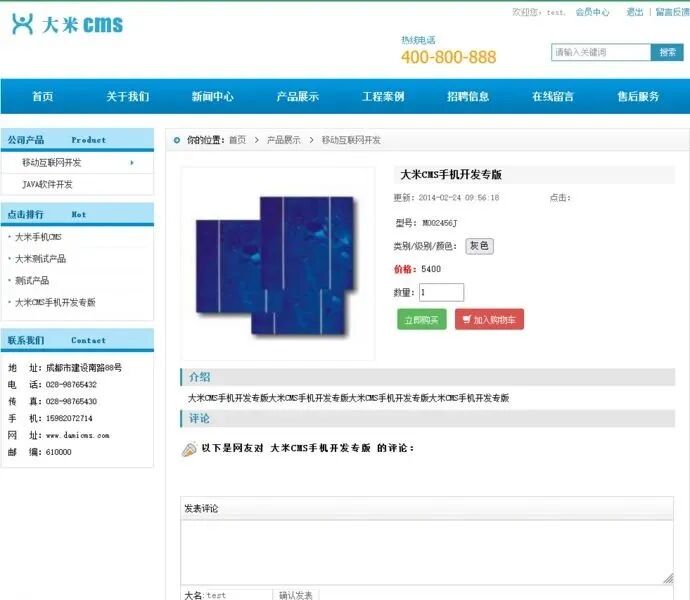
Task: Click the website www.damicms.com text
Action: pyautogui.click(x=77, y=435)
